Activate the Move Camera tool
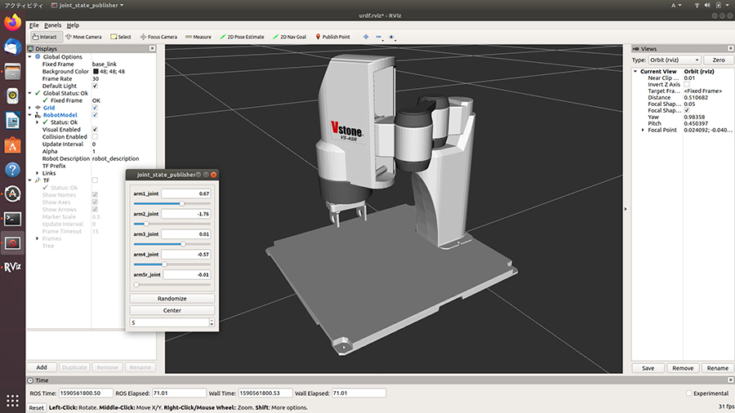Screen dimensions: 735x413 83,37
